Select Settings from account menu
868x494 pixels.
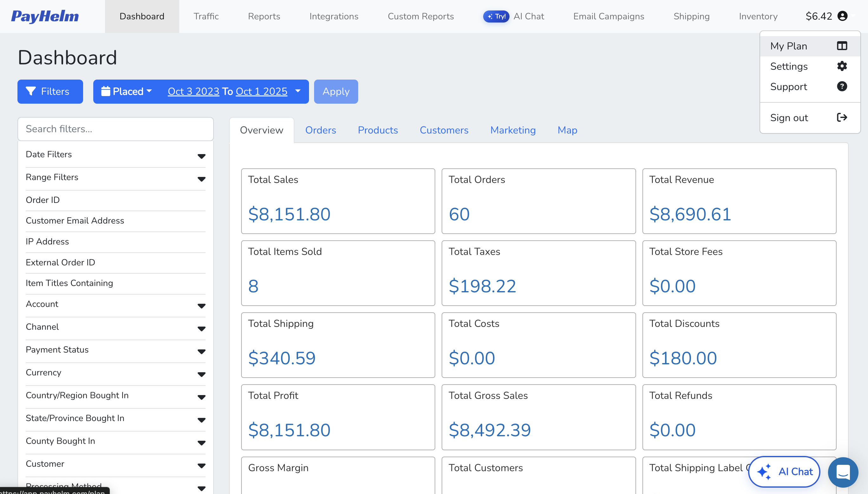[x=810, y=66]
